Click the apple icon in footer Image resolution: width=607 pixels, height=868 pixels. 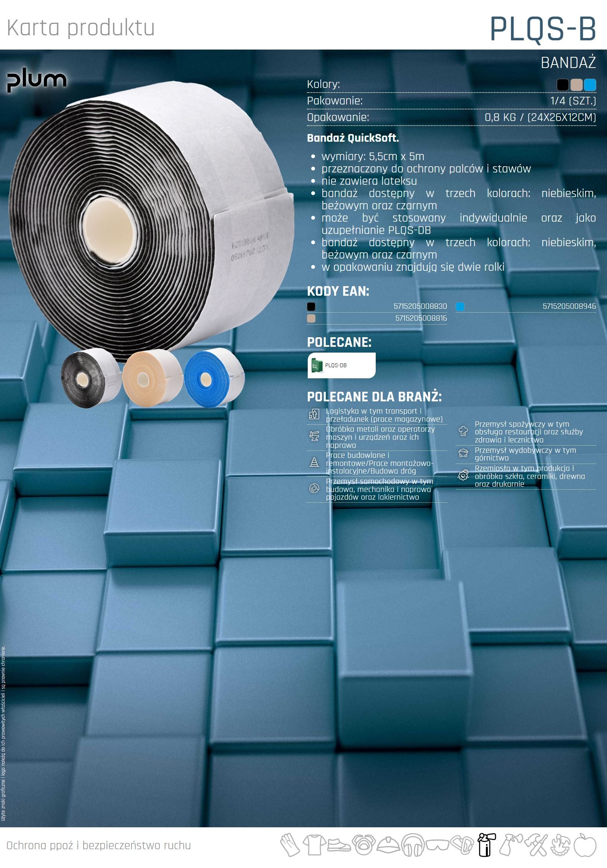point(584,845)
